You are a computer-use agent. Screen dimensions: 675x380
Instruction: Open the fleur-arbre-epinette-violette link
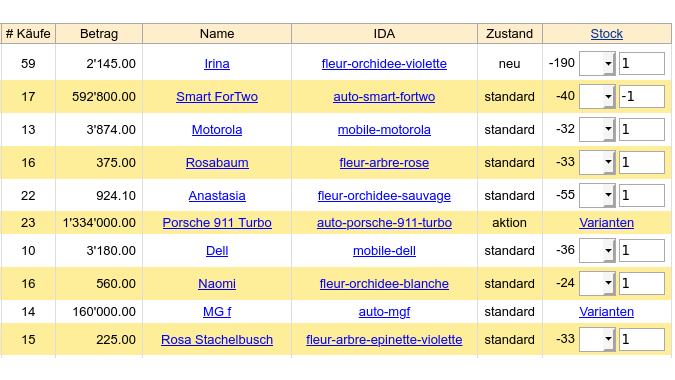click(x=384, y=340)
